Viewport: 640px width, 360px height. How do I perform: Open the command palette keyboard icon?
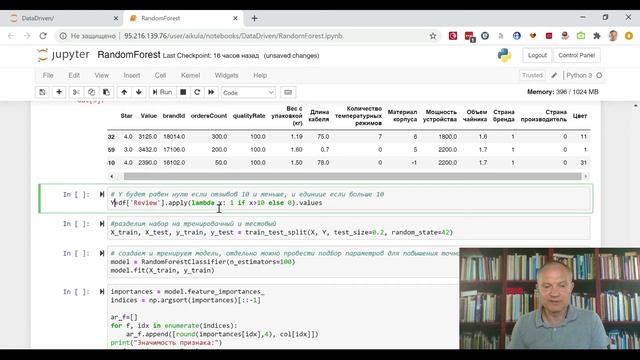pos(288,92)
